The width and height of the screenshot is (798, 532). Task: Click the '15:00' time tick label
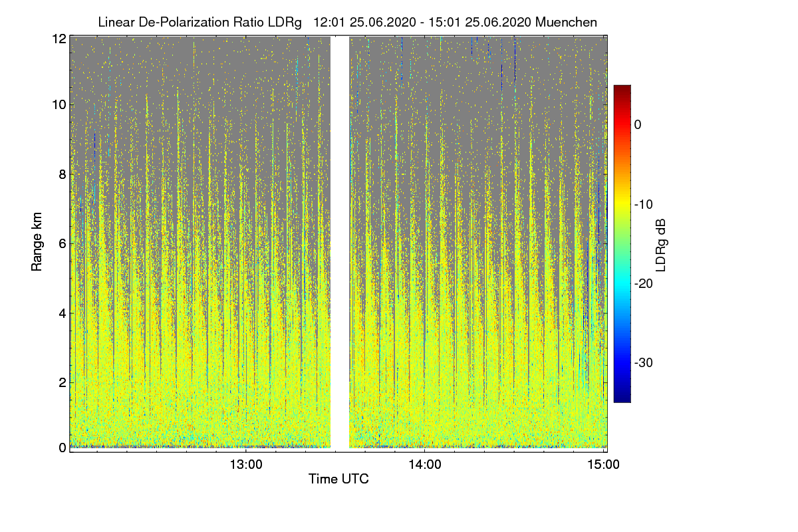[603, 465]
